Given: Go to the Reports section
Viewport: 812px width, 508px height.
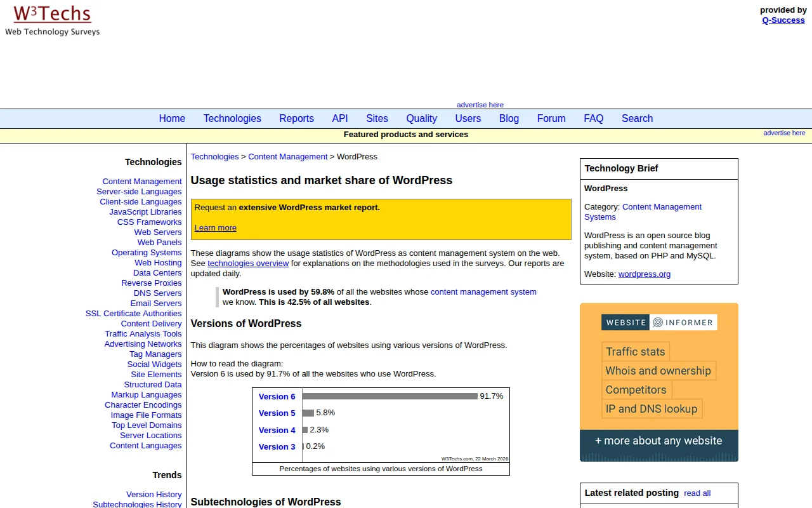Looking at the screenshot, I should (296, 119).
